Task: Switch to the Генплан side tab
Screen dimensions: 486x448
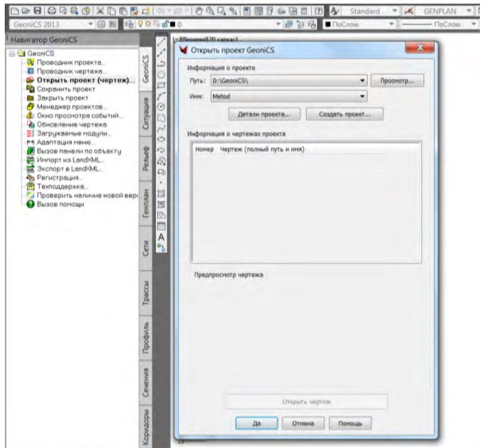Action: 146,203
